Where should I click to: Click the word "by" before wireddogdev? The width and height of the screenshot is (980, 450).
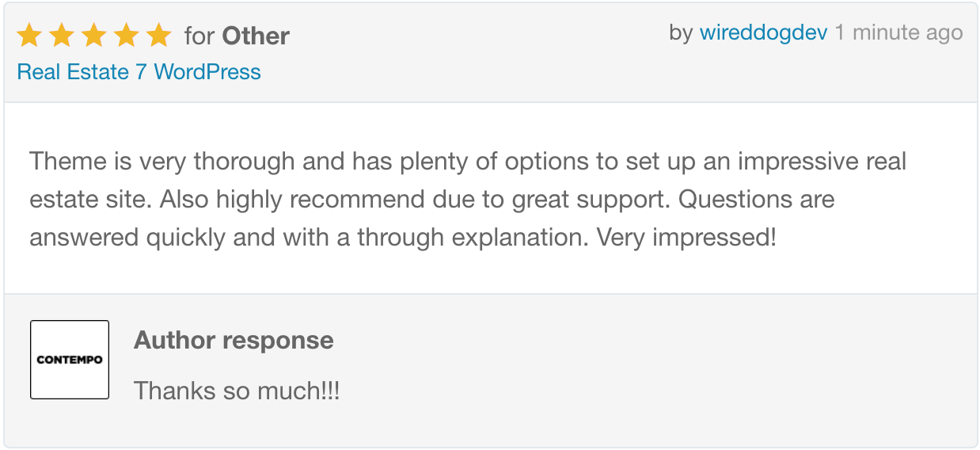[x=681, y=32]
